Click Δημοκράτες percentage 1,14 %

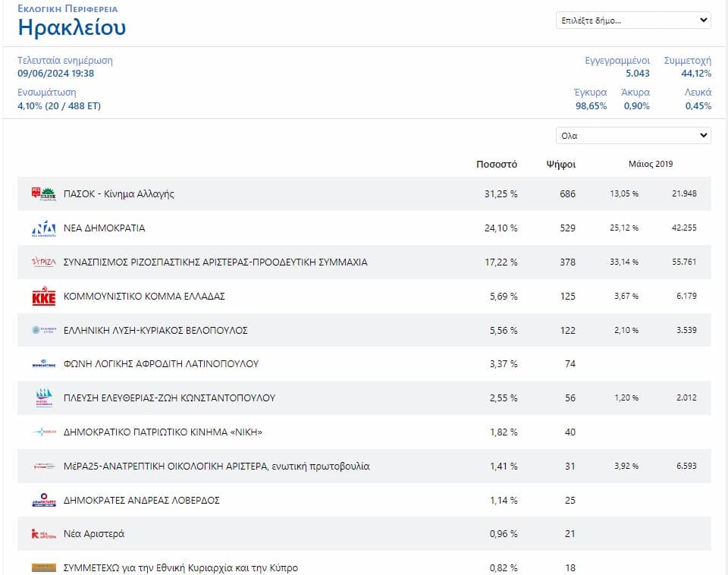pyautogui.click(x=504, y=500)
